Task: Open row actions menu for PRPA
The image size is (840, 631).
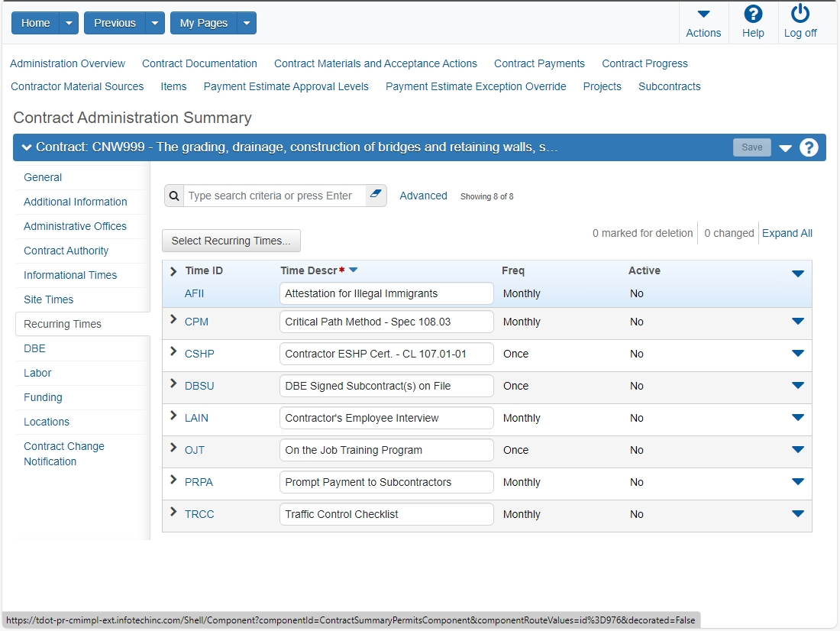Action: [x=798, y=482]
